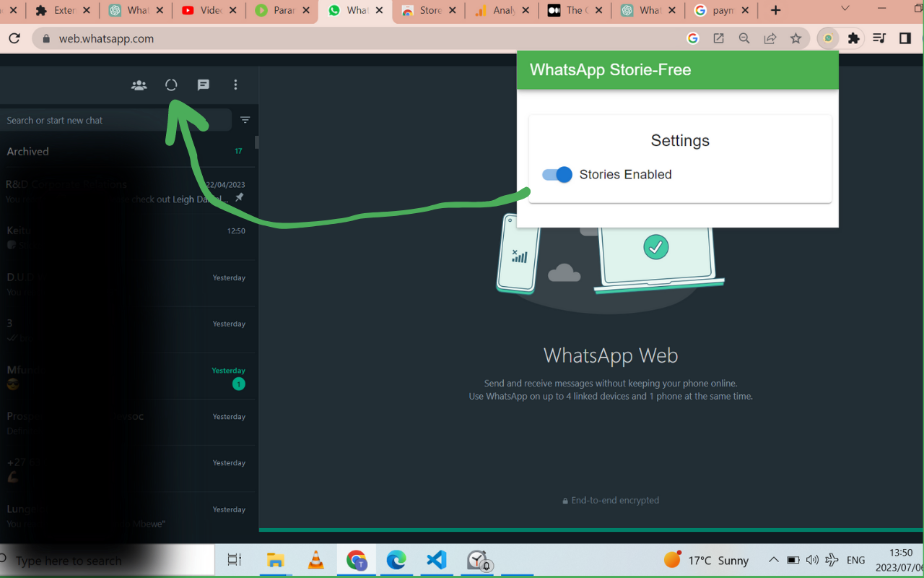Start a new chat in WhatsApp

pyautogui.click(x=203, y=85)
